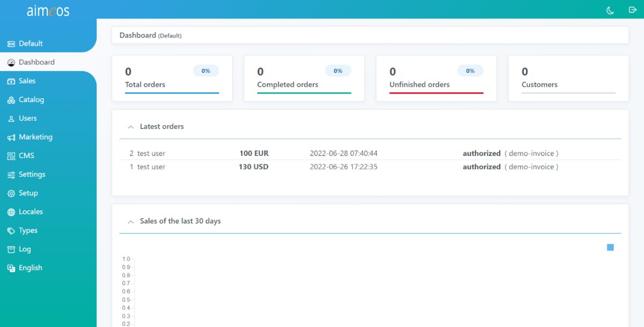Click the blue chart legend square
Screen dimensions: 644x327
coord(610,248)
